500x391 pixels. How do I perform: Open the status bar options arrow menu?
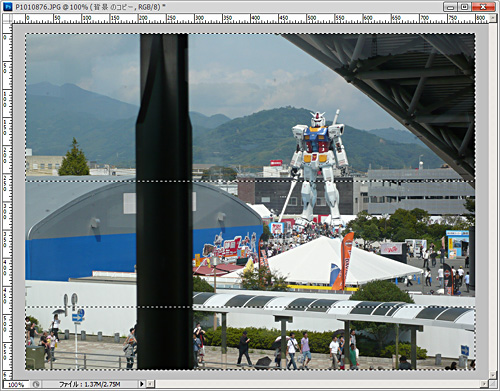coord(142,384)
